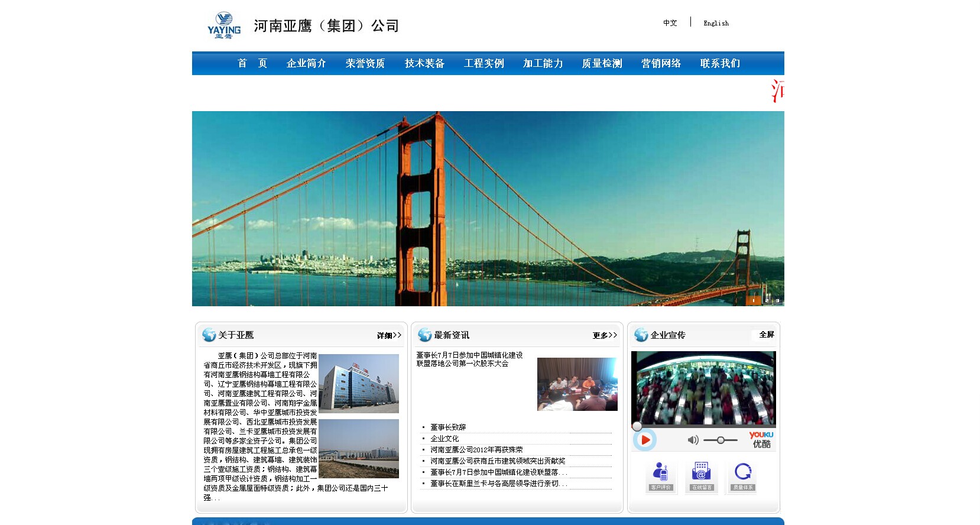Open 河南亚鹰公司2012年再获殊荣 link
Viewport: 980px width, 525px height.
476,449
